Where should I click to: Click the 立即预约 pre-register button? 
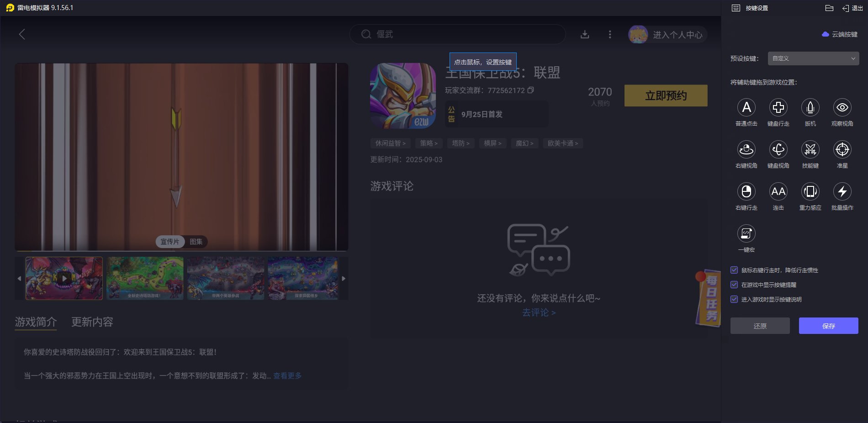665,95
